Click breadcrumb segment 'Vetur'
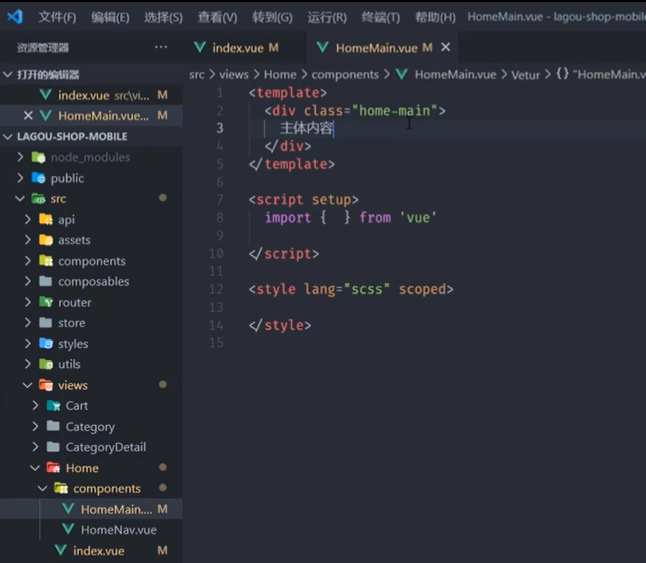 [525, 75]
